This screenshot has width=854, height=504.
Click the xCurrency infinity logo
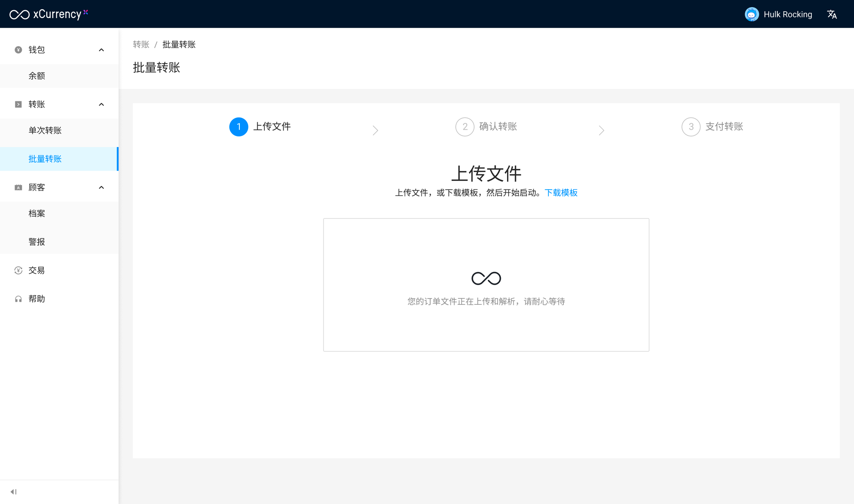[x=20, y=15]
